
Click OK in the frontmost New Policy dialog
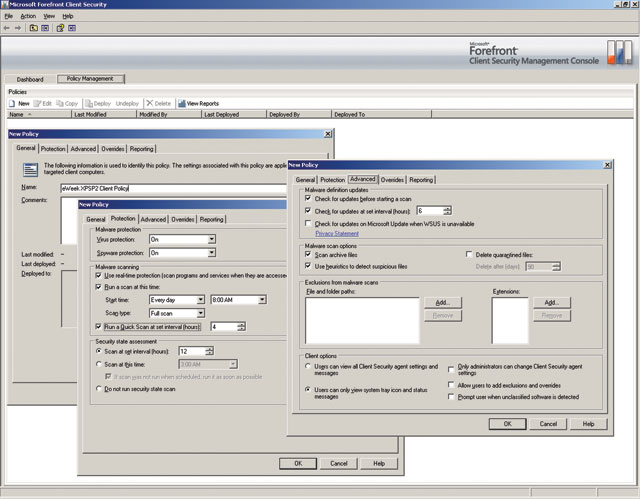coord(507,424)
